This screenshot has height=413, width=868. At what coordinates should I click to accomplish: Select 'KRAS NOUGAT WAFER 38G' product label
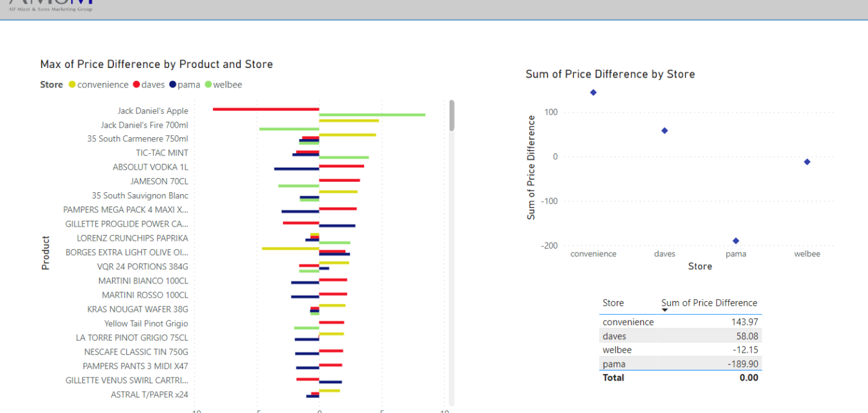tap(138, 309)
